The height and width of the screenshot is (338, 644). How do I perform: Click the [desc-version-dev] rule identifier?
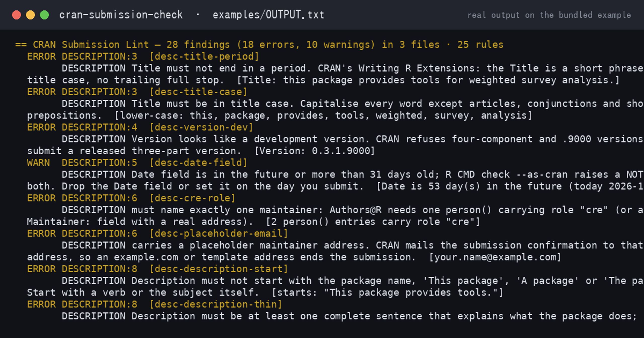coord(201,128)
